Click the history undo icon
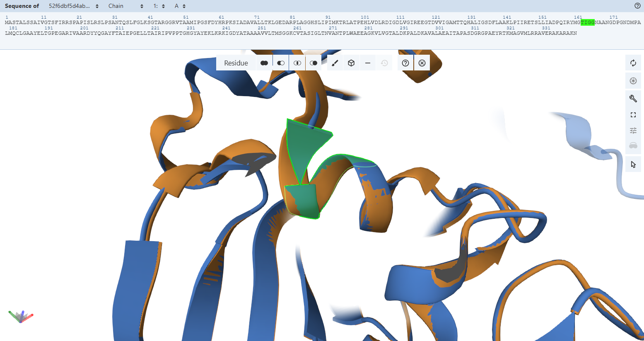The width and height of the screenshot is (644, 341). coord(384,63)
